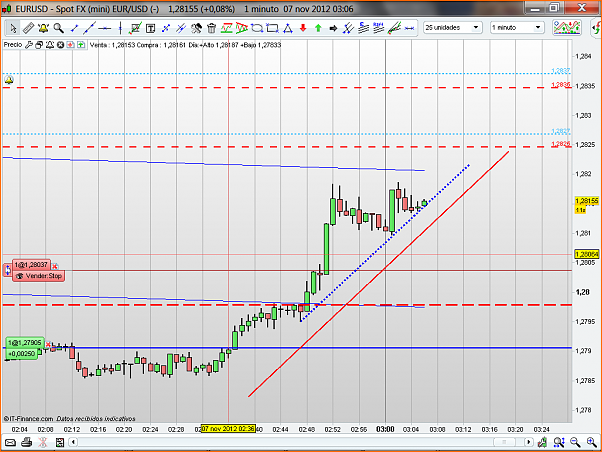Click the red sell order icon
The width and height of the screenshot is (602, 452).
coord(70,45)
